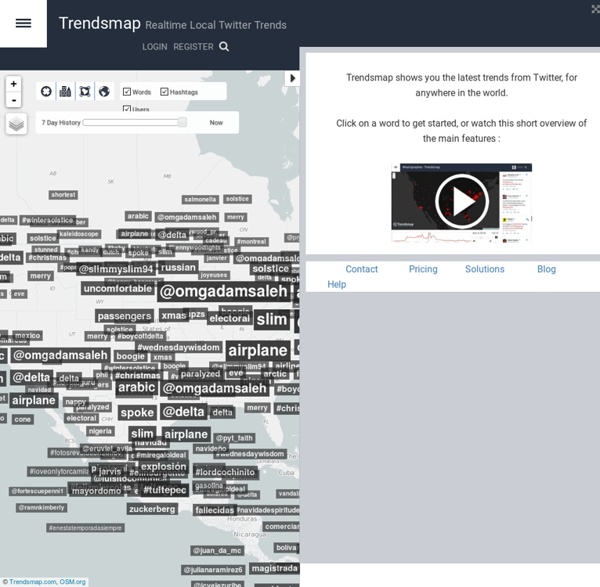
Task: Click the 'zuckerberg' trend word
Action: 152,509
